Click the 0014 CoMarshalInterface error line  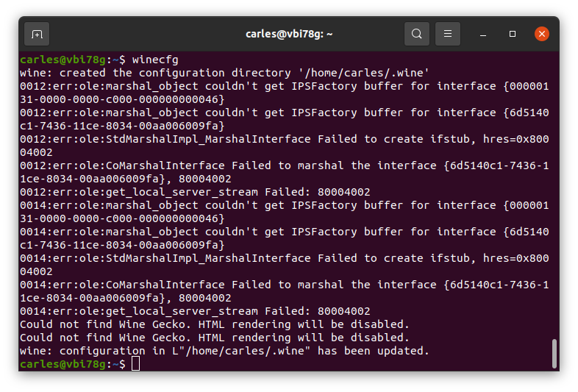click(284, 291)
